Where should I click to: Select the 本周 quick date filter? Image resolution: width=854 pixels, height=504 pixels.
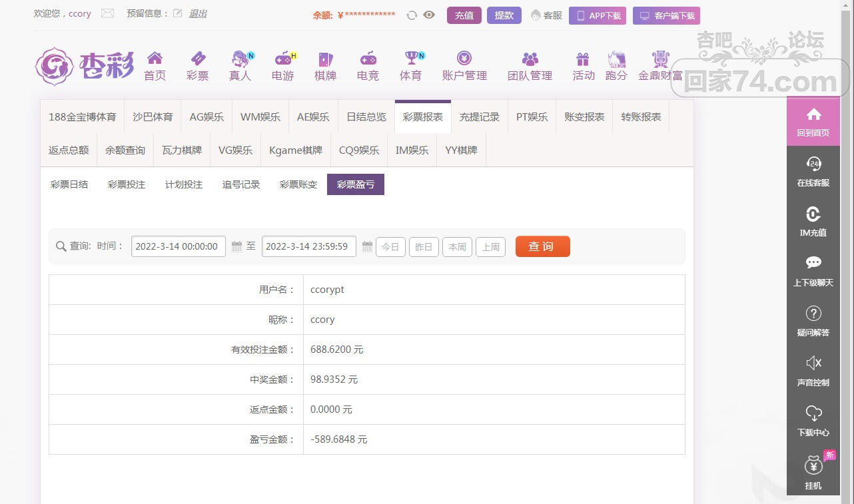point(457,247)
